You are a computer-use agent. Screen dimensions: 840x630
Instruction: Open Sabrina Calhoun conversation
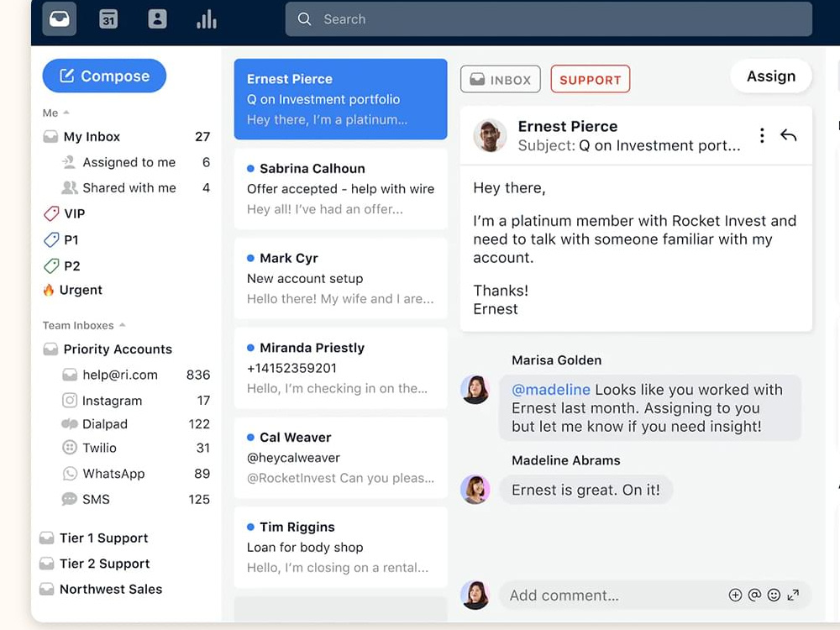[x=341, y=188]
